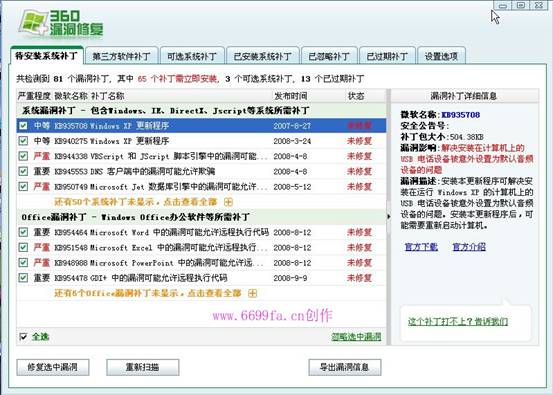Switch to 待安装系统补丁 tab
Image resolution: width=553 pixels, height=395 pixels.
47,56
